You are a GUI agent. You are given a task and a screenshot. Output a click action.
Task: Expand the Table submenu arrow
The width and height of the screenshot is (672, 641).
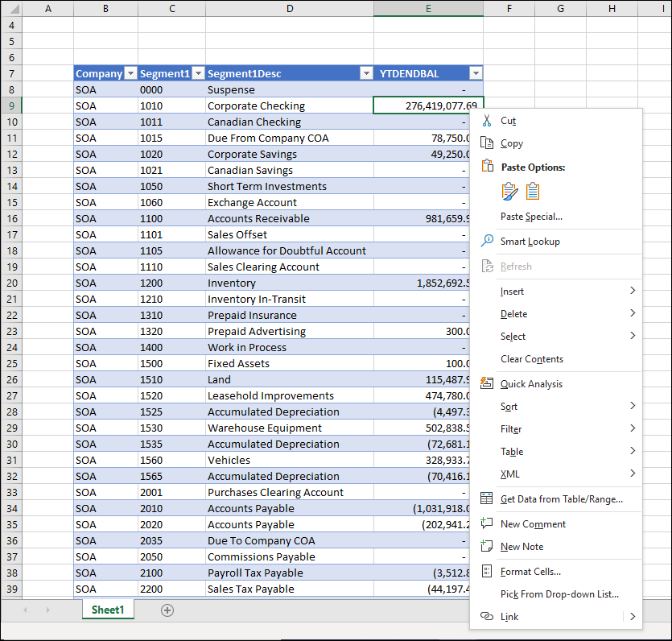633,451
